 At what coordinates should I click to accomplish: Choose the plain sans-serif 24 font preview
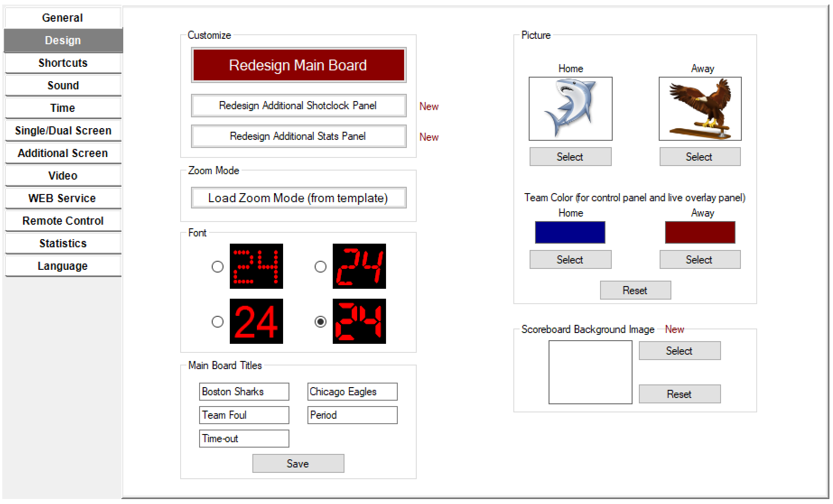(256, 321)
